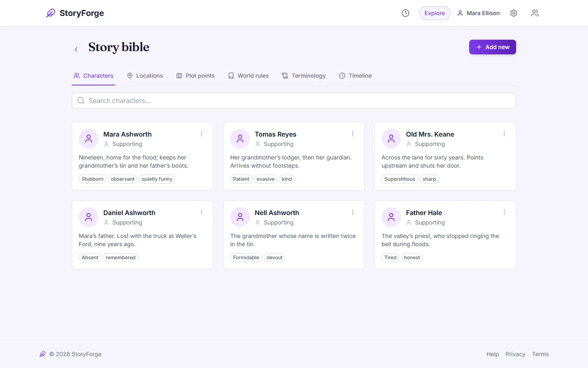Focus the Search characters field

pyautogui.click(x=294, y=101)
